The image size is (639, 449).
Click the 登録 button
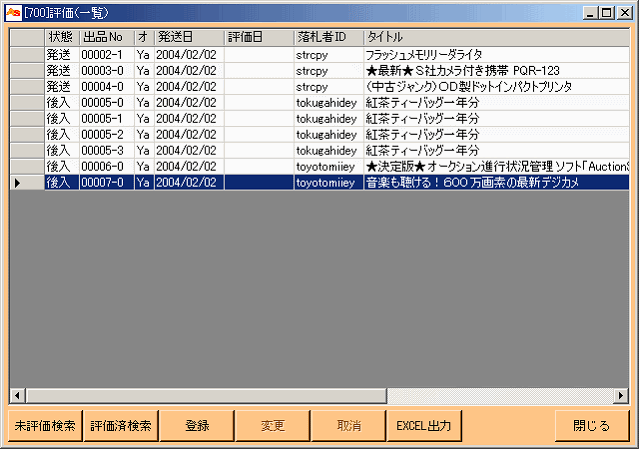pyautogui.click(x=197, y=426)
